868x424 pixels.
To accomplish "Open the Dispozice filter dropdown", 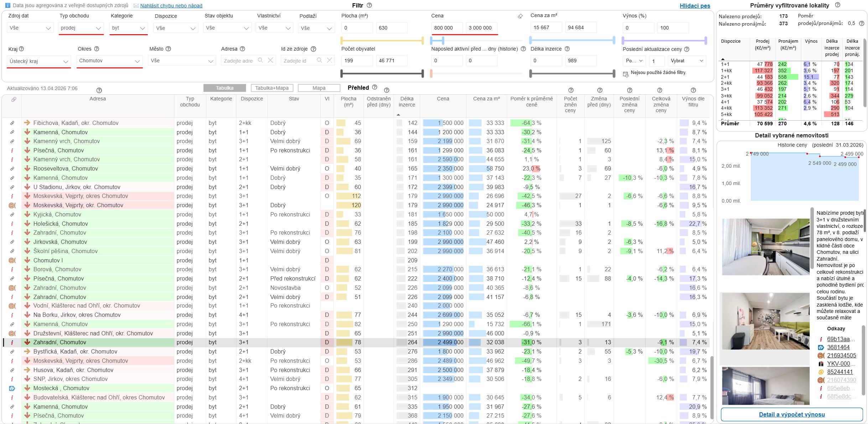I will (x=176, y=28).
